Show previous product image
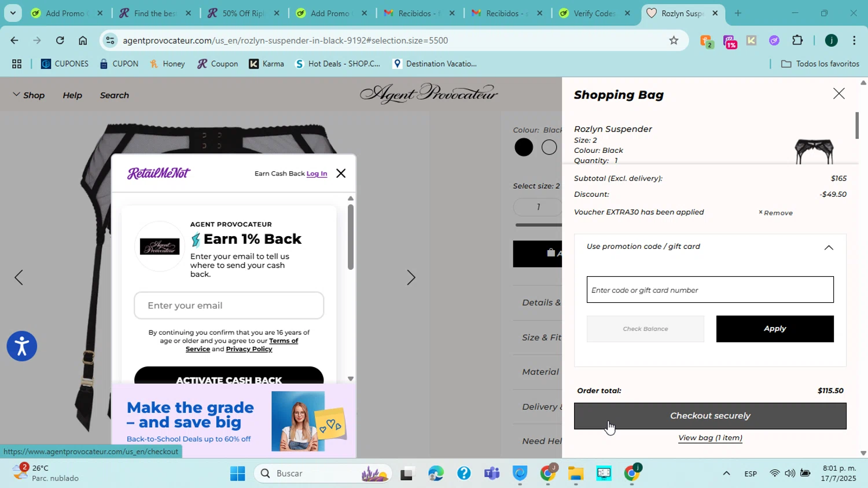This screenshot has width=868, height=488. [19, 277]
